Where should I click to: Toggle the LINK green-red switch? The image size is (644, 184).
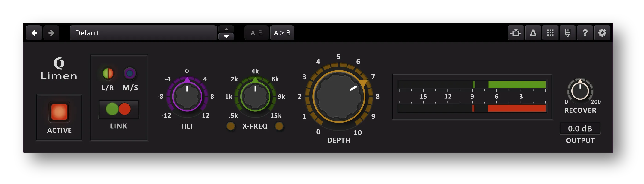[x=118, y=109]
